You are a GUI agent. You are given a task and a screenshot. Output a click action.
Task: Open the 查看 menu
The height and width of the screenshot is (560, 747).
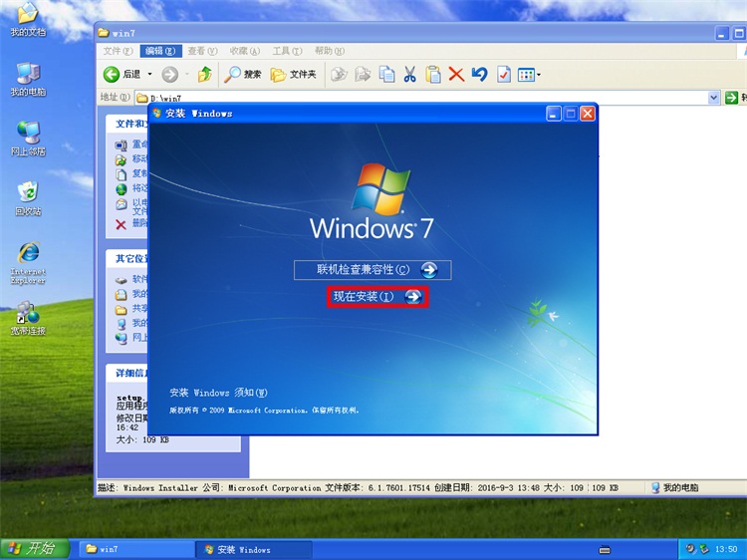click(x=202, y=51)
